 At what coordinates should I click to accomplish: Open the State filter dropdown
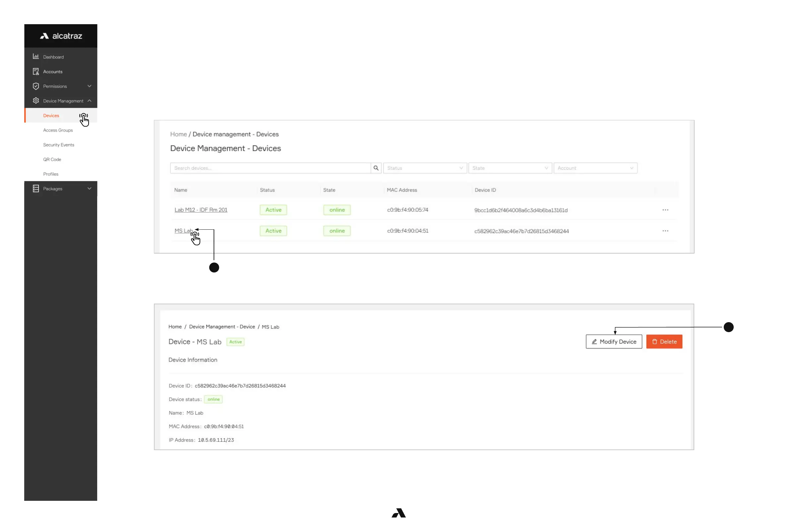[x=510, y=168]
